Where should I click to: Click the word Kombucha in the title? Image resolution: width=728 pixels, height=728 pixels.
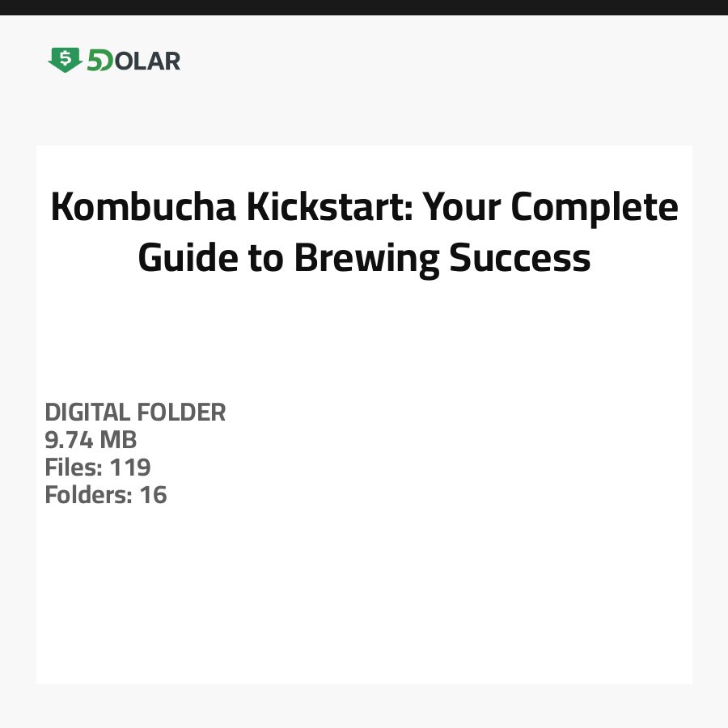(x=143, y=208)
